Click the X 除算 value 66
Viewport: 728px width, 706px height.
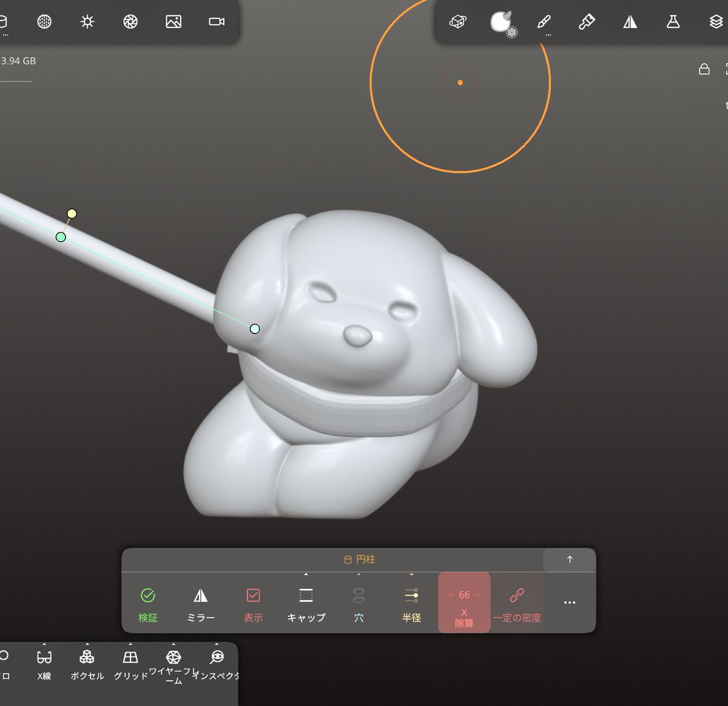(x=464, y=595)
